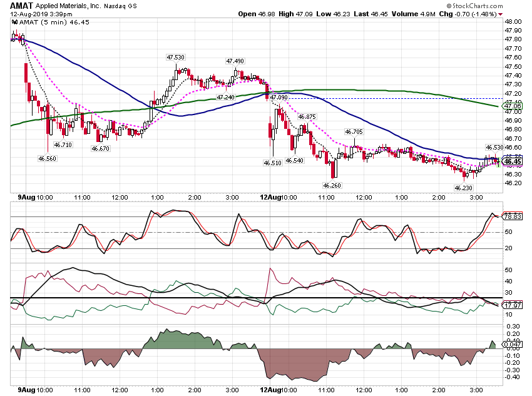Click the 48.00 price axis label
This screenshot has width=532, height=396.
pyautogui.click(x=513, y=21)
